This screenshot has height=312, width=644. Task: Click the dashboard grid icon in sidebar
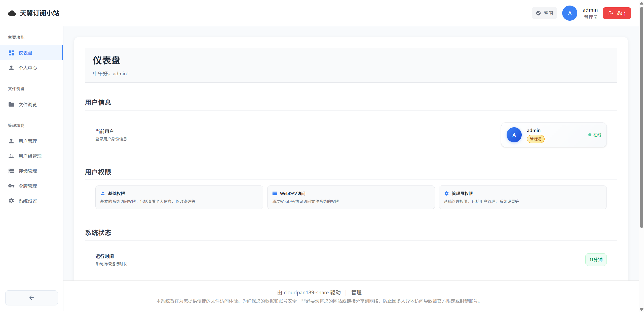pyautogui.click(x=11, y=53)
